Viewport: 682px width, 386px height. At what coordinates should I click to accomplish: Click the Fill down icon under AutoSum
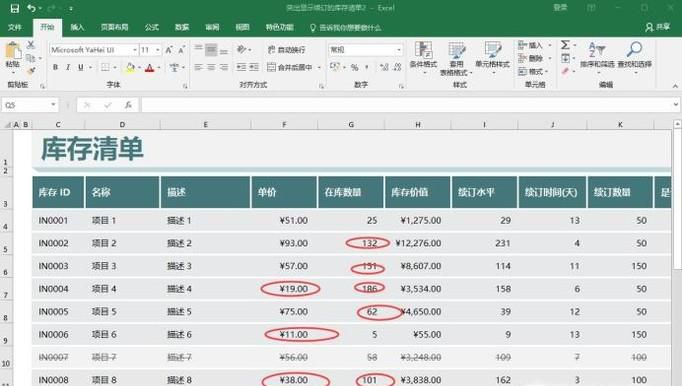pos(565,58)
